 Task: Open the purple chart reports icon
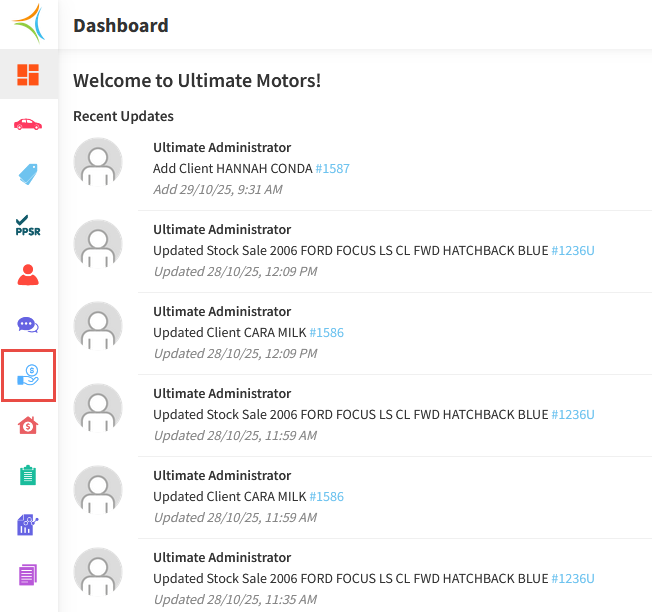[x=28, y=525]
